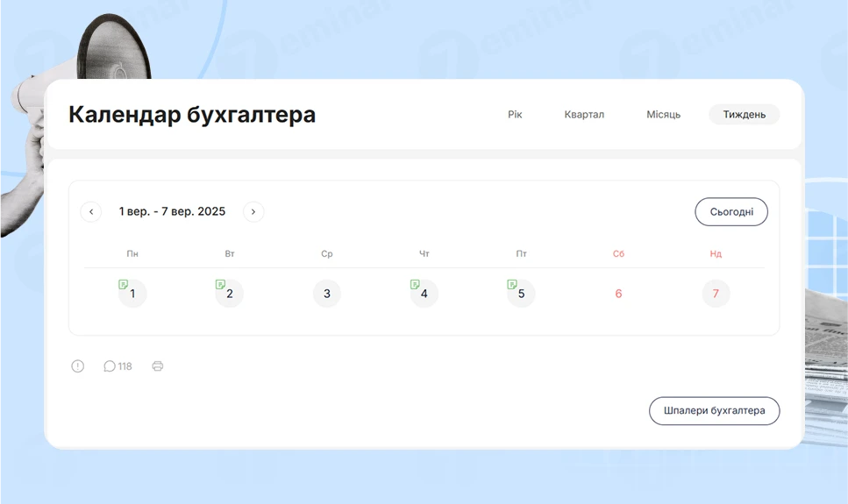Click the Сб weekday label
The height and width of the screenshot is (504, 848).
point(619,253)
